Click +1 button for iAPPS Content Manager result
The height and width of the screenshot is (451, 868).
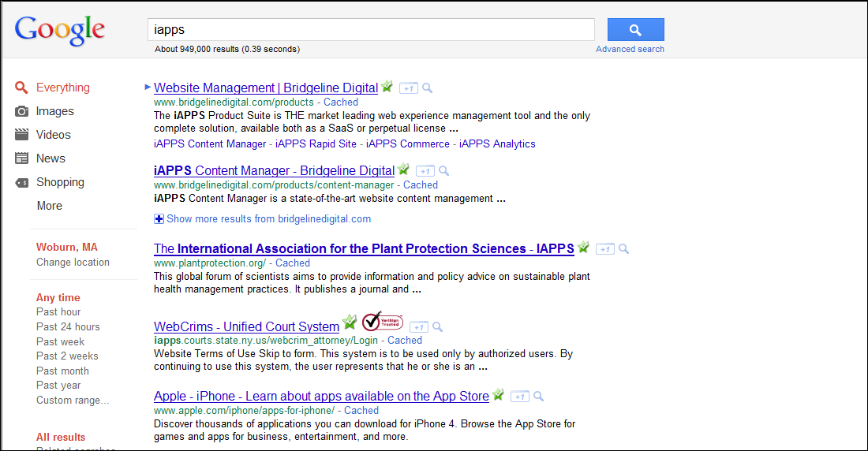point(425,172)
